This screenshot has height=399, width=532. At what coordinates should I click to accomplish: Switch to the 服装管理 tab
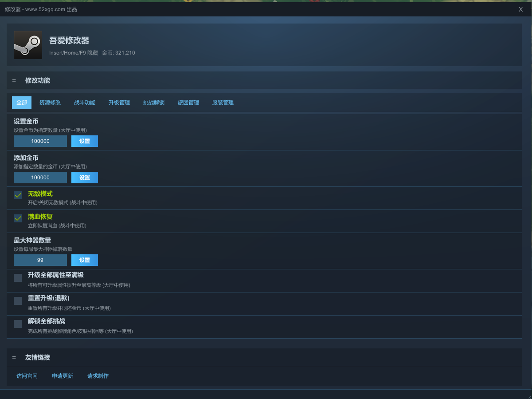[x=223, y=103]
